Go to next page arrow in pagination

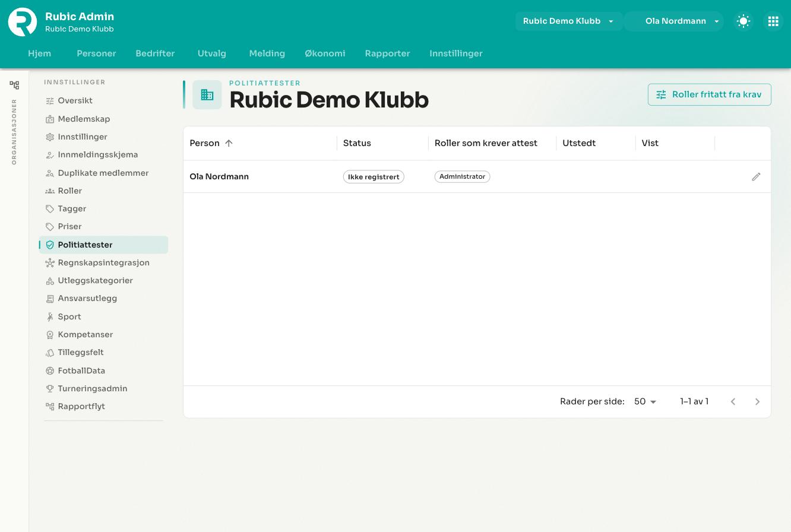pos(757,401)
